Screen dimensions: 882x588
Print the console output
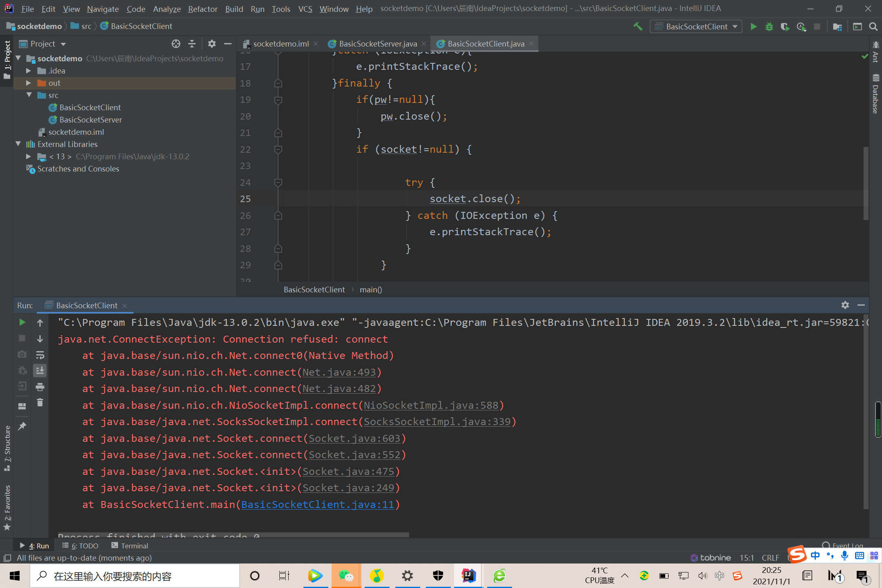40,387
